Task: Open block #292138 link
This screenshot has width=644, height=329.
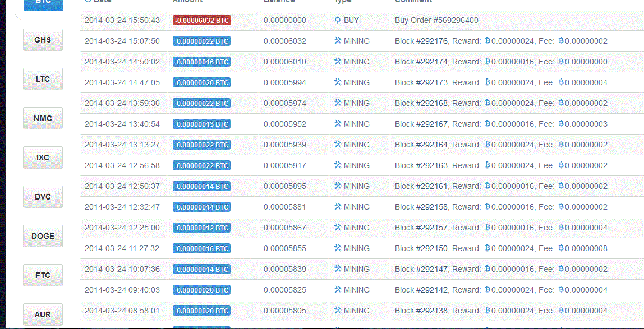Action: [431, 311]
